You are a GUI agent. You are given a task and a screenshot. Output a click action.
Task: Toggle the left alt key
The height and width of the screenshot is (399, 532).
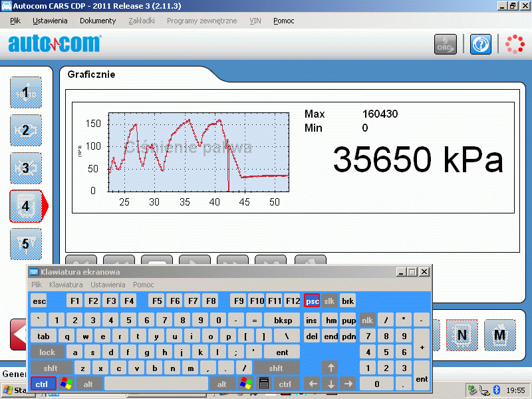coord(88,384)
